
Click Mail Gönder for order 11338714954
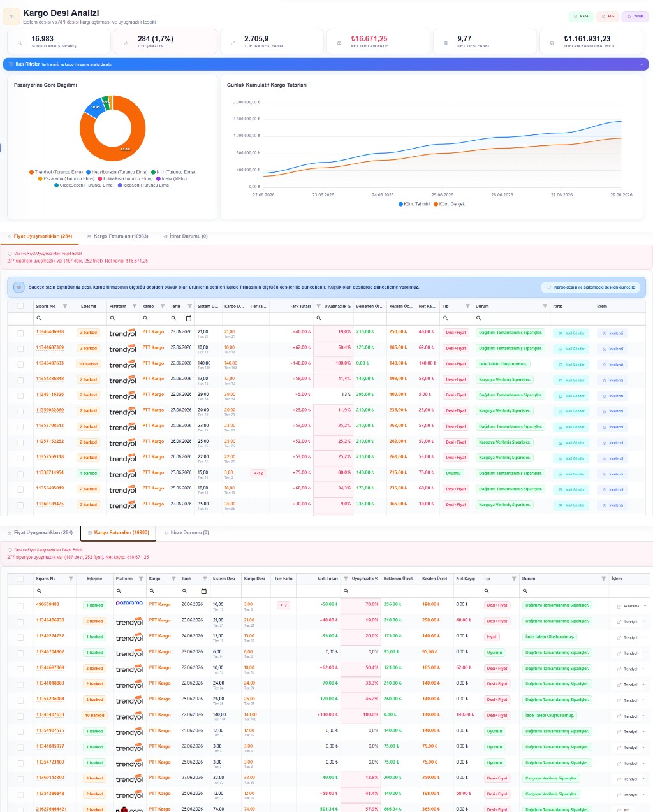571,474
